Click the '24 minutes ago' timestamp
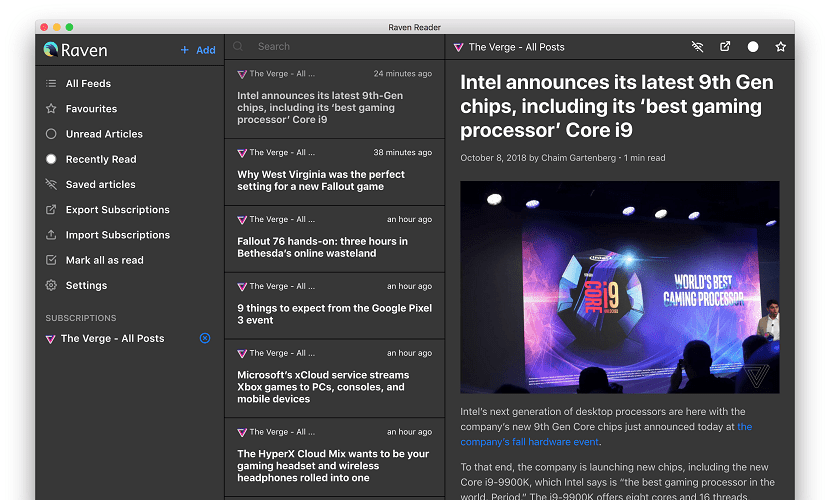830x500 pixels. 402,74
